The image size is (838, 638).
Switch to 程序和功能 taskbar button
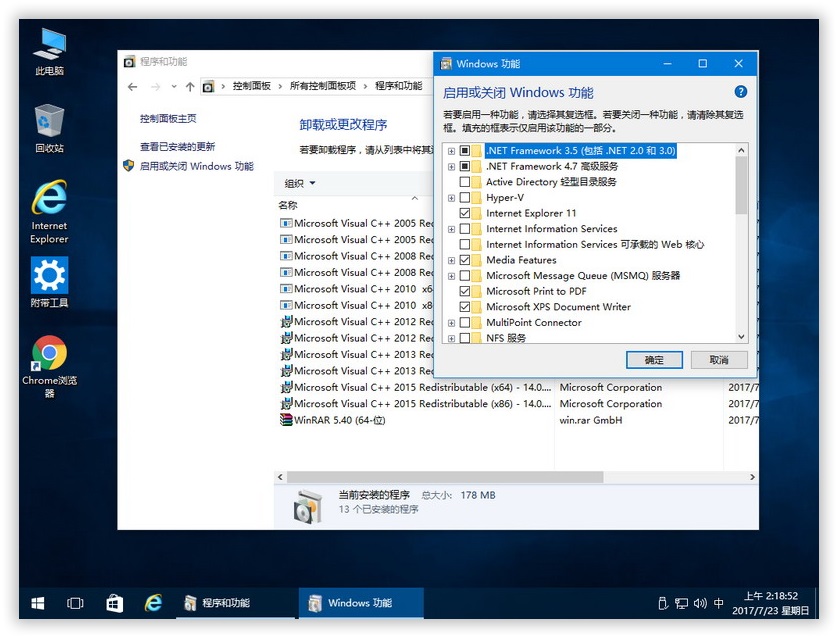click(236, 603)
